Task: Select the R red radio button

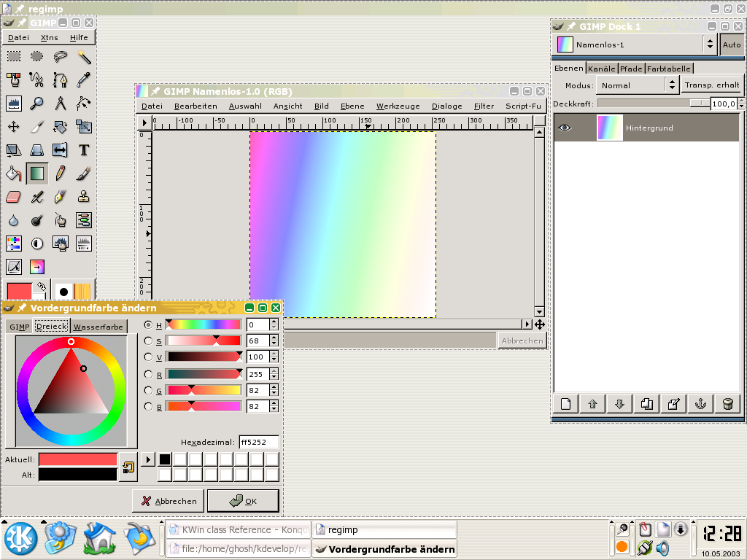Action: click(148, 374)
